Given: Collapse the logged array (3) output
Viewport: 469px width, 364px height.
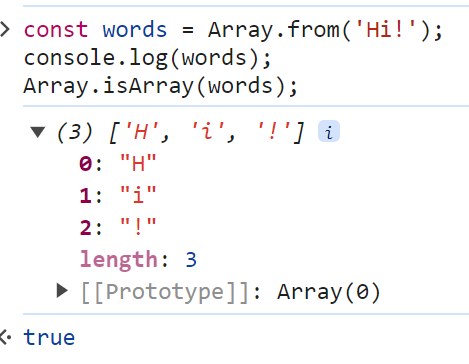Looking at the screenshot, I should (38, 131).
